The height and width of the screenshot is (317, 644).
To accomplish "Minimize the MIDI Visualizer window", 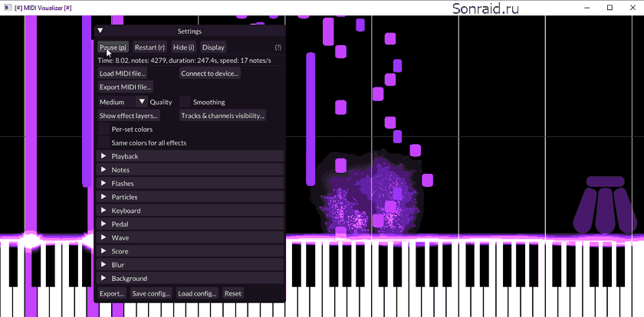I will coord(588,8).
